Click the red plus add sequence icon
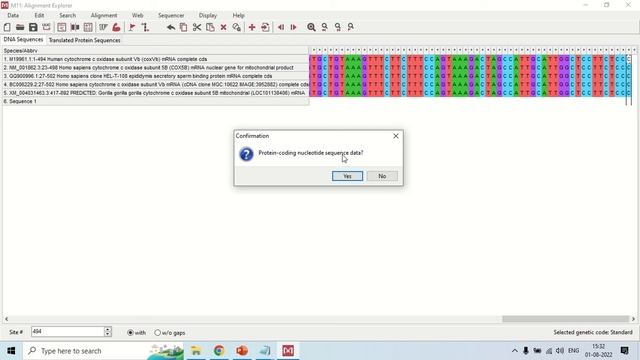 click(x=252, y=27)
